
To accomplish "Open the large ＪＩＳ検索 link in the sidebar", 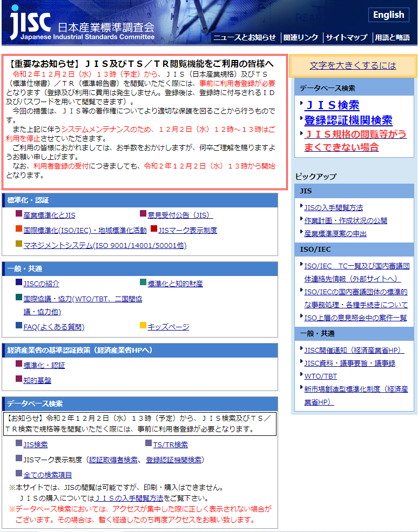I will click(332, 105).
